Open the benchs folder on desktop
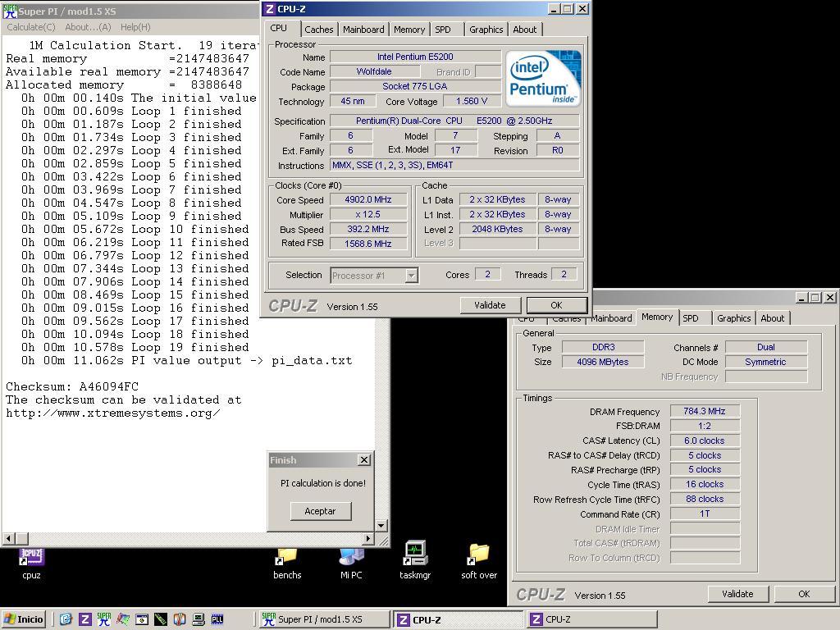This screenshot has height=630, width=840. click(287, 557)
